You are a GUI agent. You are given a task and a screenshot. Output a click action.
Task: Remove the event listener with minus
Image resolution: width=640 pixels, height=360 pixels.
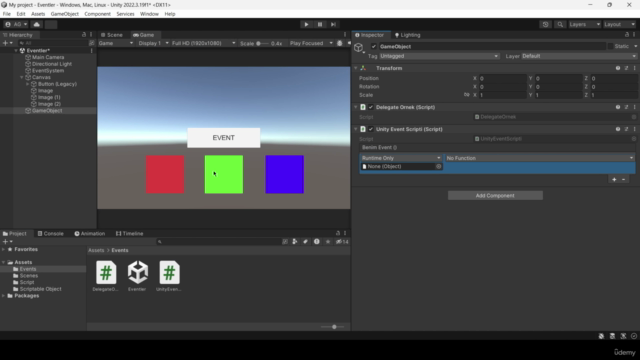click(624, 180)
